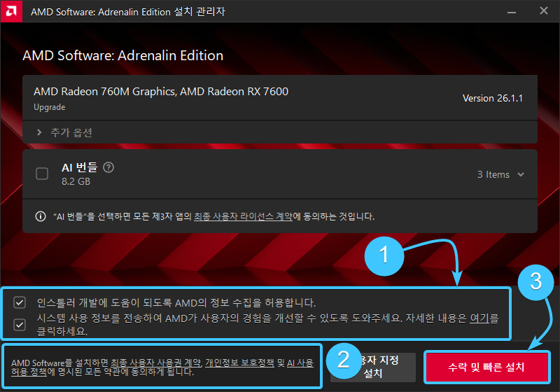
Task: Open 최종 사용자 사용권 계약 link
Action: point(155,363)
